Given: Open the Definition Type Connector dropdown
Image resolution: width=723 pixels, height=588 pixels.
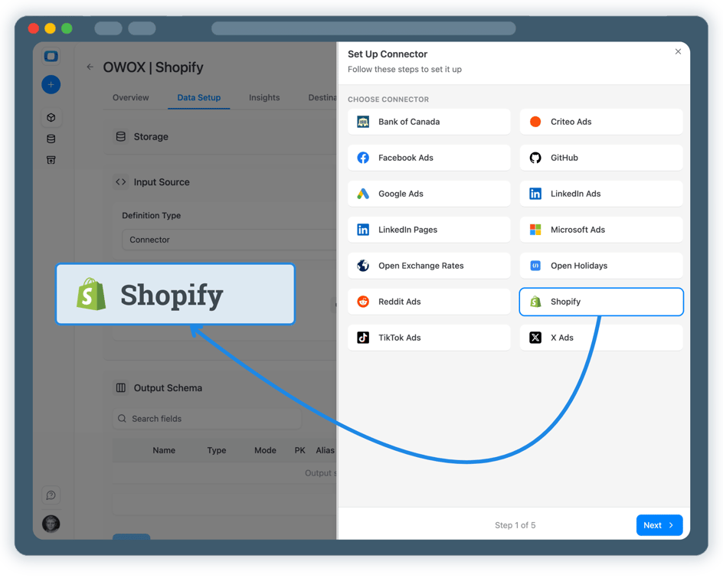Looking at the screenshot, I should coord(229,240).
